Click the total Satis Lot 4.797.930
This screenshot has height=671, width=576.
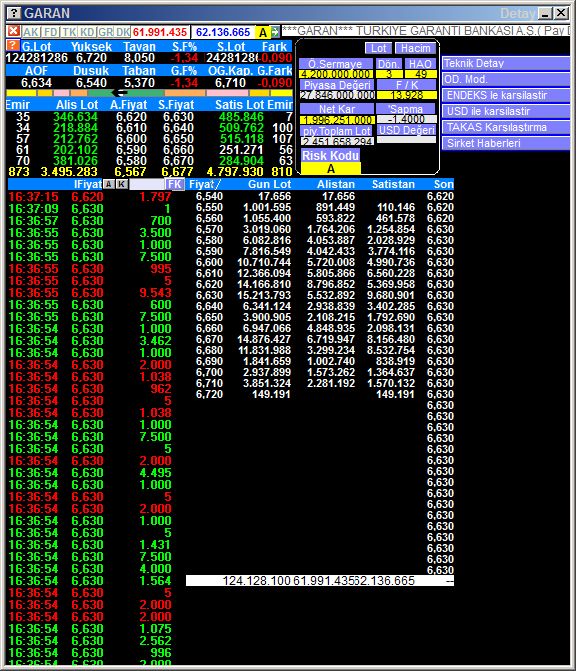[235, 172]
